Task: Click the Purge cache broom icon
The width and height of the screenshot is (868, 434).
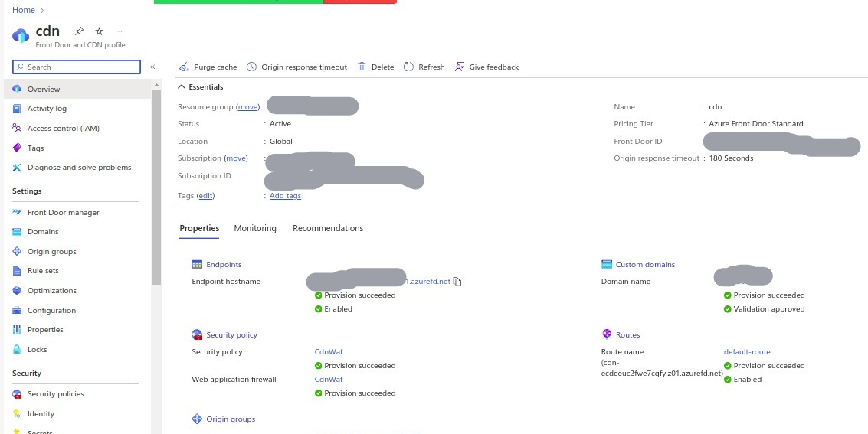Action: tap(184, 67)
